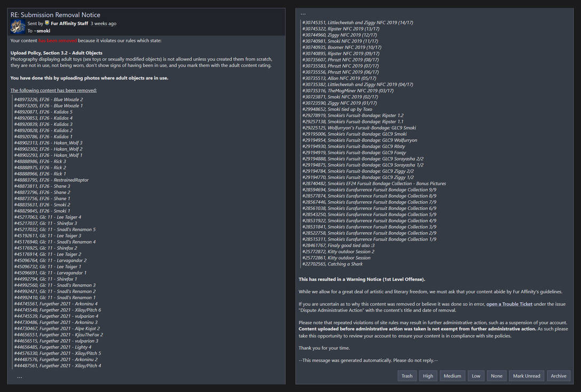This screenshot has height=392, width=581.
Task: Click the 'RE: Submission Removal Notice' title
Action: (x=56, y=15)
